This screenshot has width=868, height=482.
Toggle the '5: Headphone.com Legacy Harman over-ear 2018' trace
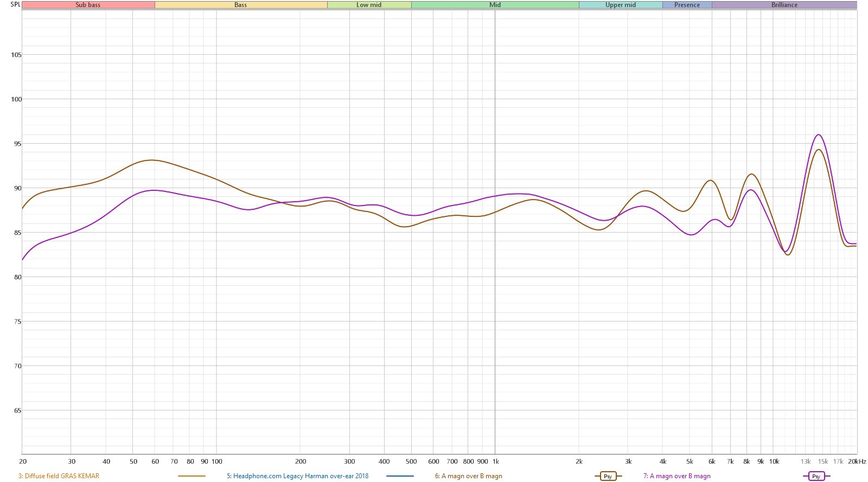point(297,476)
